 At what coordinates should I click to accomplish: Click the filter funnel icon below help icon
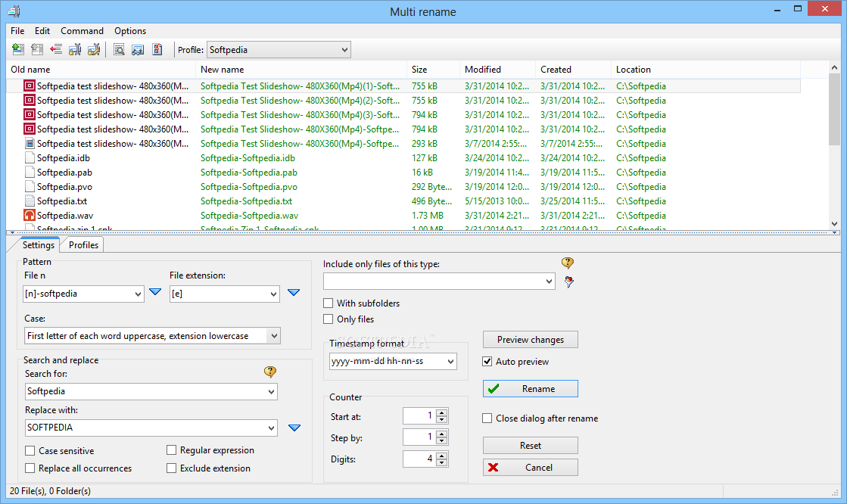click(568, 282)
